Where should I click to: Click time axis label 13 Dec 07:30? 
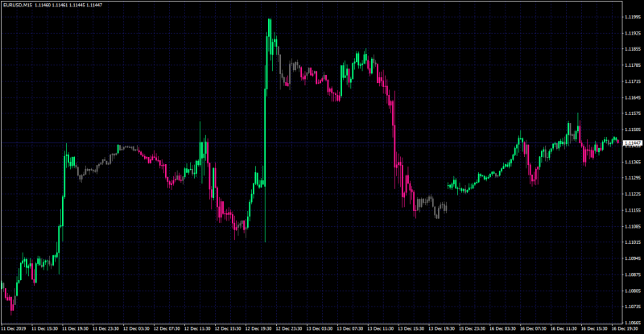(350, 328)
